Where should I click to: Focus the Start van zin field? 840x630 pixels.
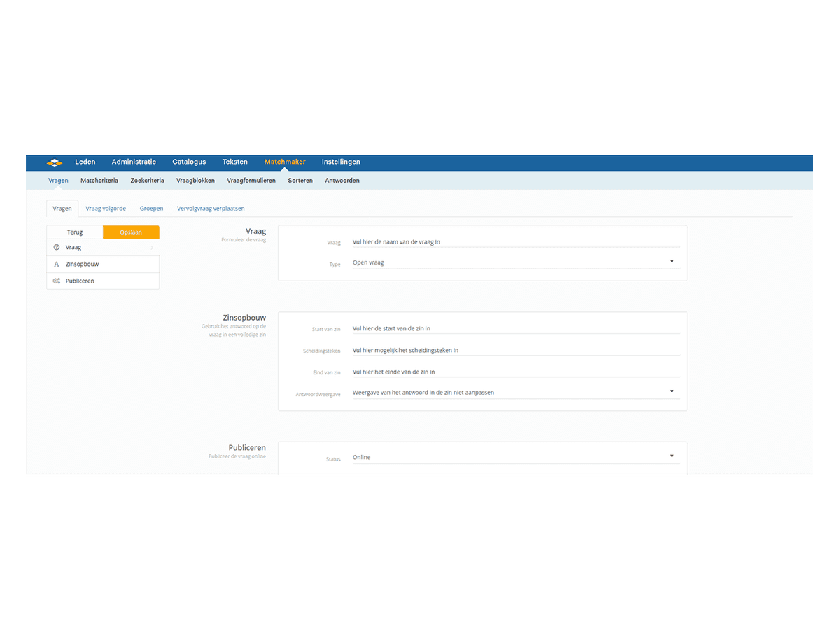[x=515, y=328]
